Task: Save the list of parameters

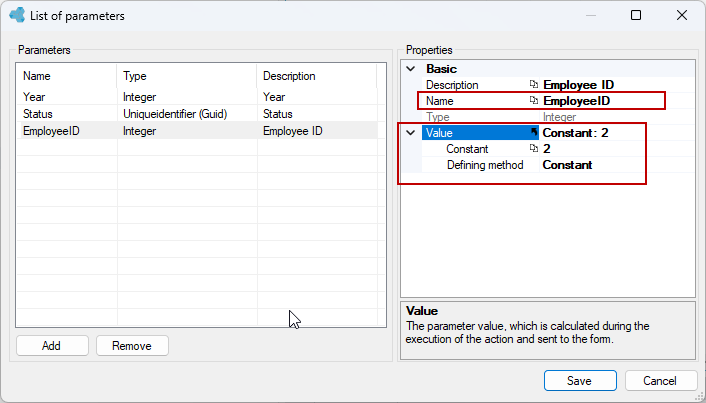Action: [580, 380]
